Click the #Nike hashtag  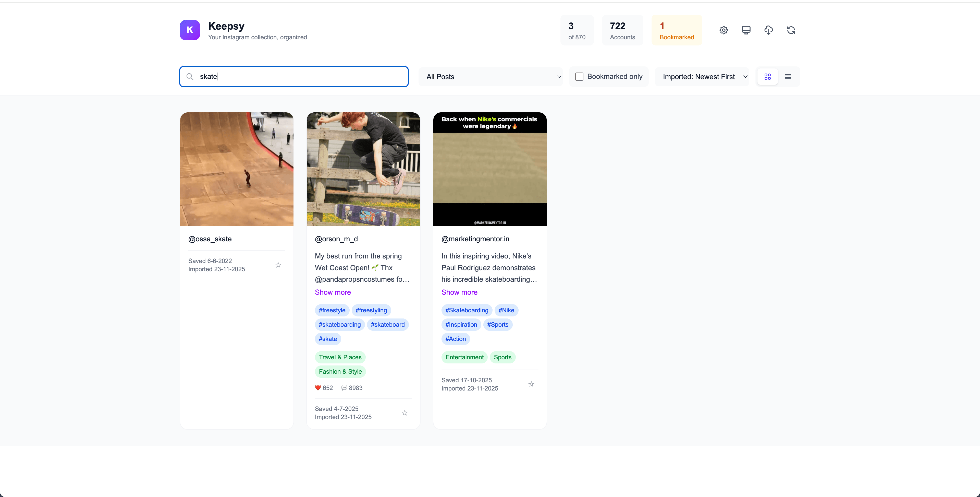506,310
